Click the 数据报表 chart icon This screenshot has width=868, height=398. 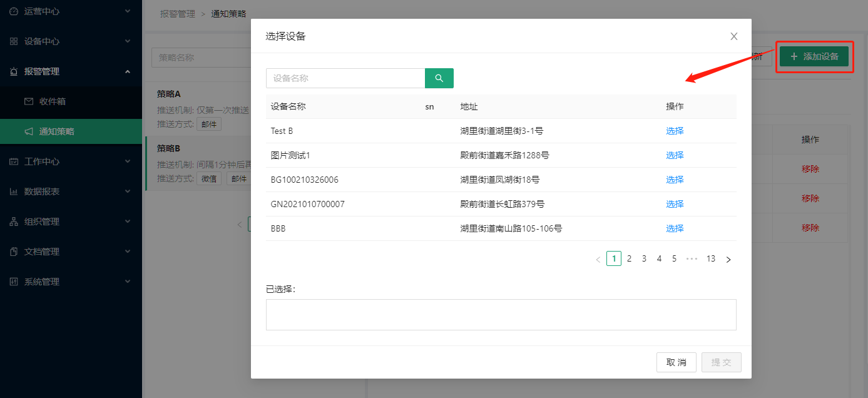pyautogui.click(x=14, y=191)
